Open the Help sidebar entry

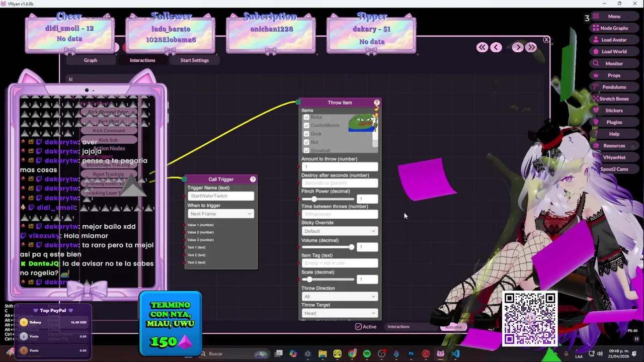click(x=614, y=134)
